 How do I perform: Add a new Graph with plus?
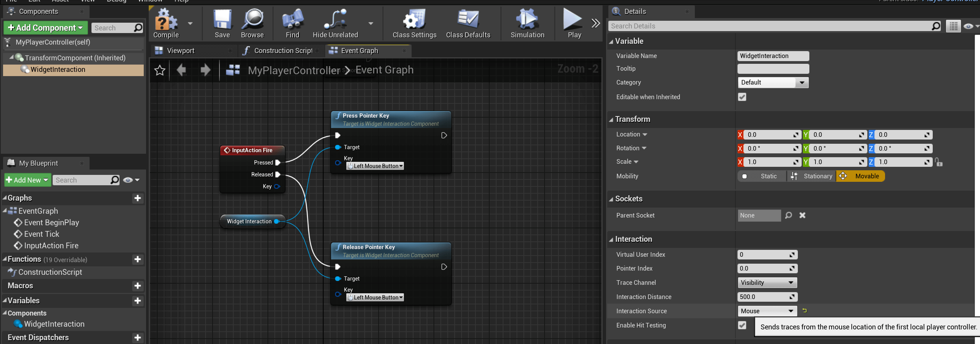coord(138,198)
